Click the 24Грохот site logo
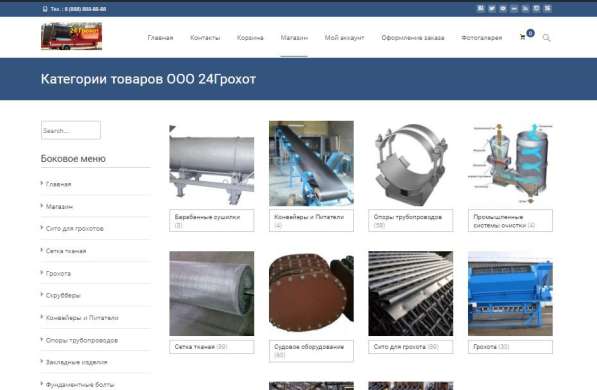Image resolution: width=597 pixels, height=390 pixels. point(72,36)
